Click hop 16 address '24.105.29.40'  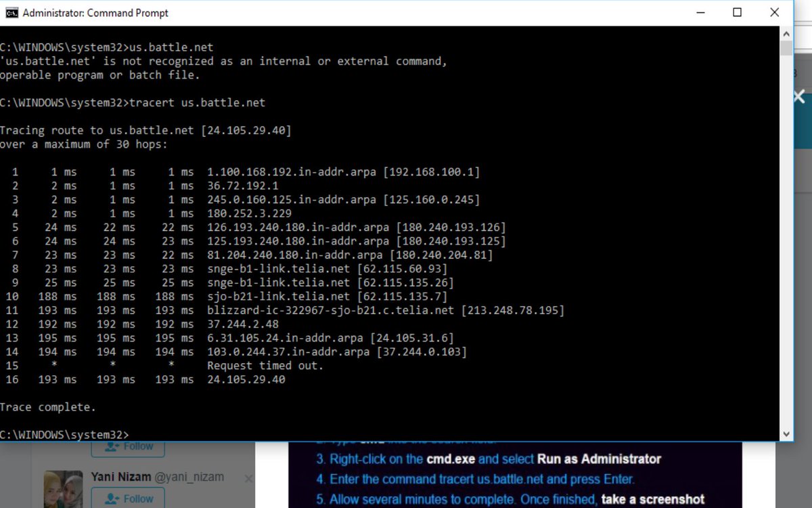pos(246,380)
